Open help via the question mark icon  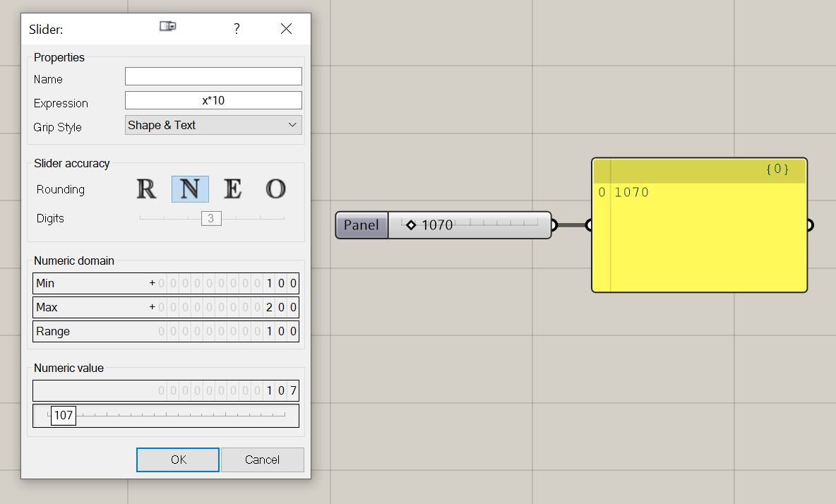click(x=237, y=29)
